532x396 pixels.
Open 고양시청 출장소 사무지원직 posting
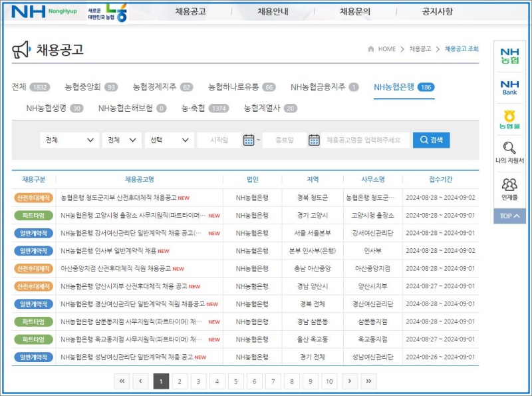133,216
